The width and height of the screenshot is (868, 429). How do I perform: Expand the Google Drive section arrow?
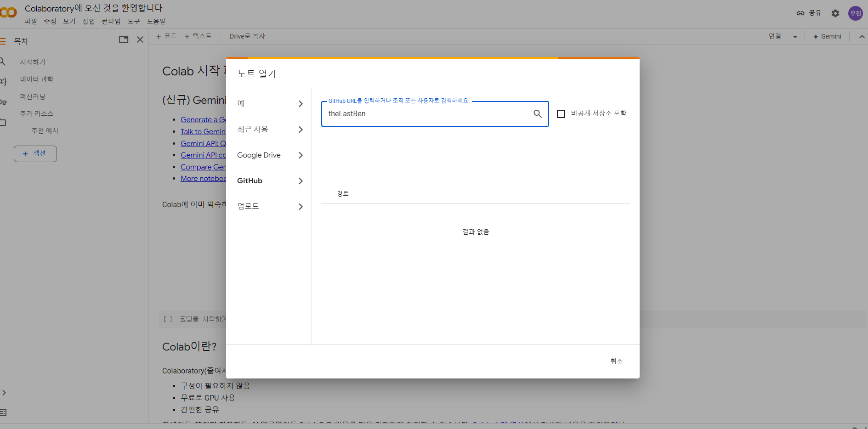[x=301, y=155]
